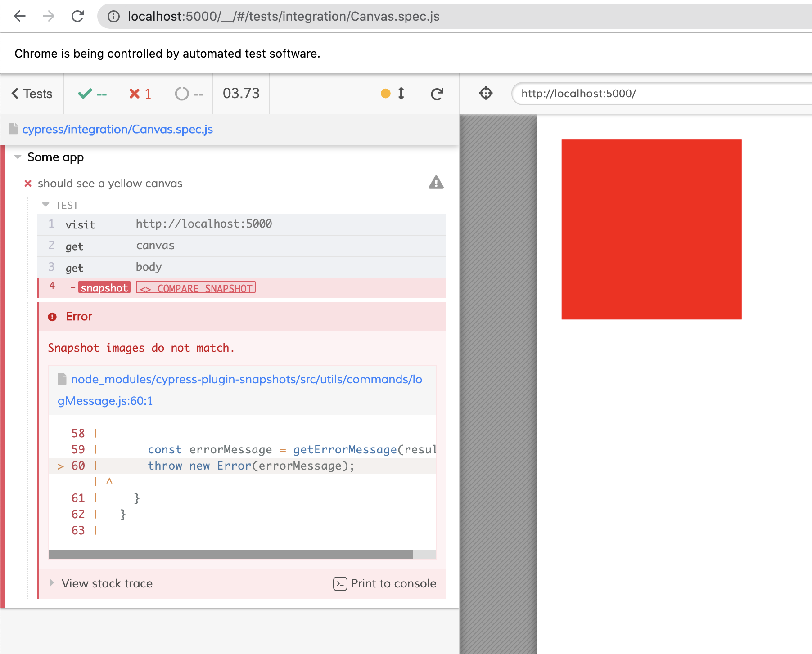Rerun tests with the Cypress reload icon
Image resolution: width=812 pixels, height=654 pixels.
[437, 94]
